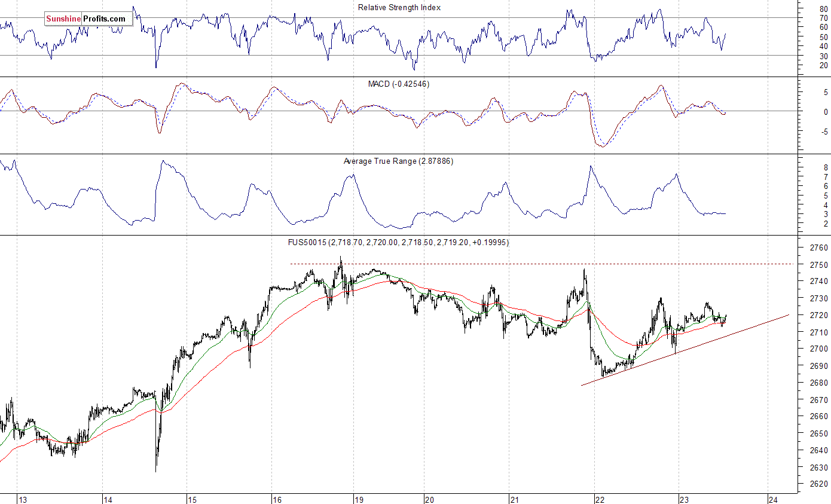This screenshot has height=504, width=831.
Task: Click the 2680 price axis label
Action: [x=818, y=383]
